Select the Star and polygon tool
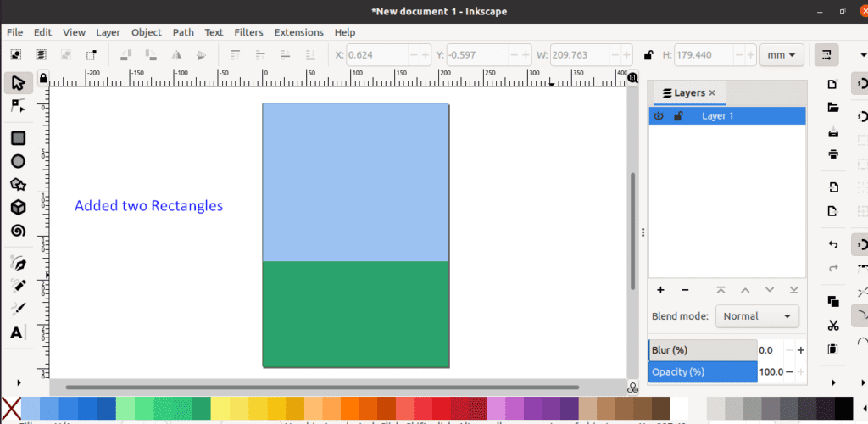 (19, 184)
